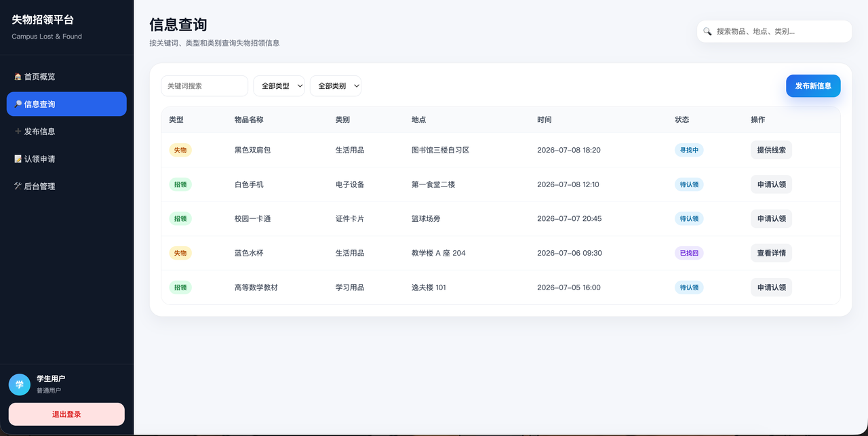Click the tools icon beside 后台管理

coord(18,186)
